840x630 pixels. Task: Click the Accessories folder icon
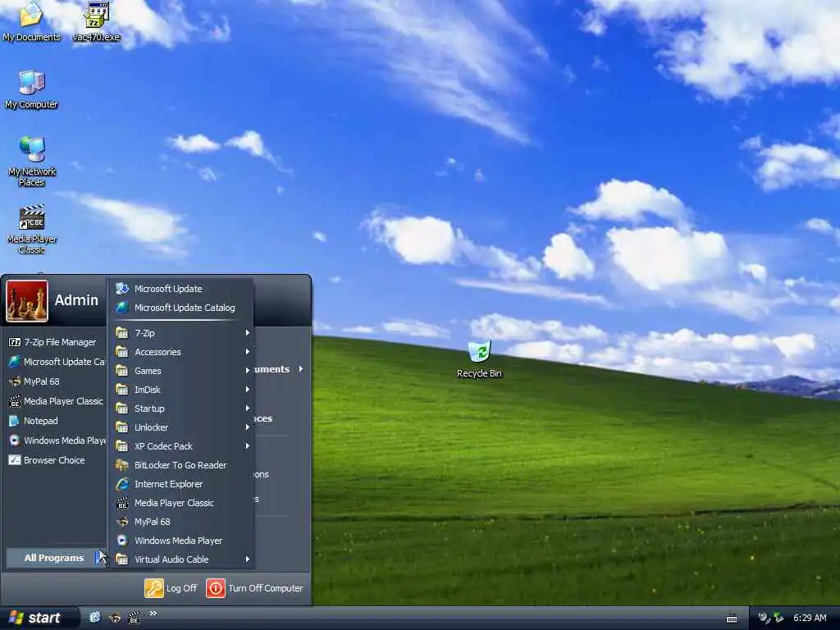[122, 352]
